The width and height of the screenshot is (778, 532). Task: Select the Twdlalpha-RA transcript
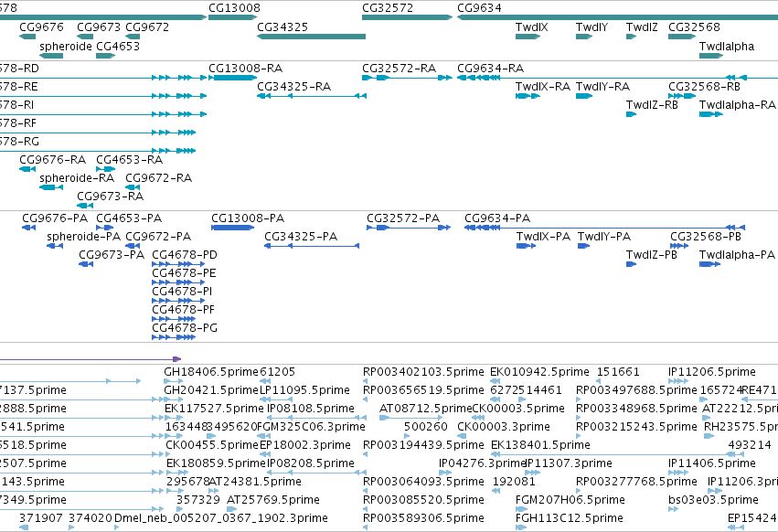tap(711, 114)
